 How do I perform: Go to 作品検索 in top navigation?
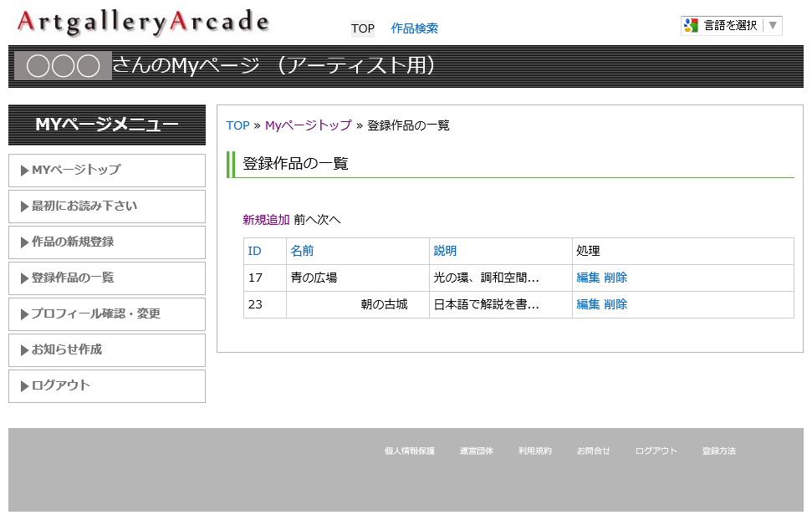click(x=414, y=28)
